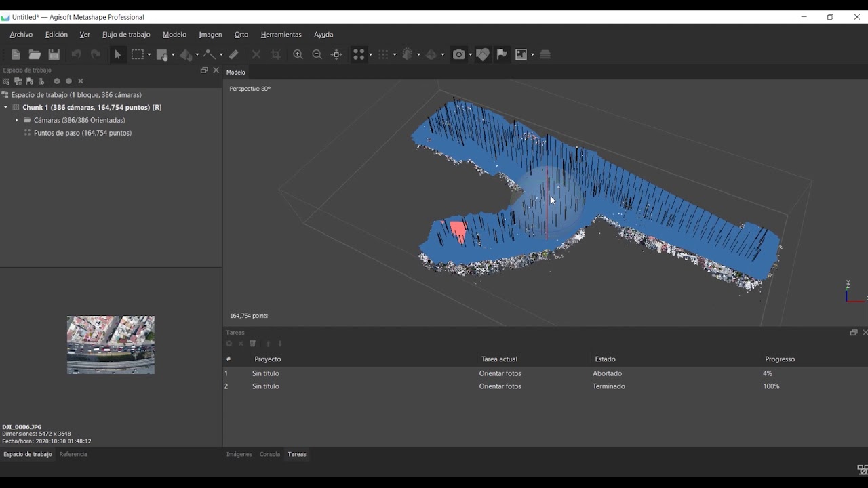868x488 pixels.
Task: Select the Ruler measurement tool
Action: [234, 54]
